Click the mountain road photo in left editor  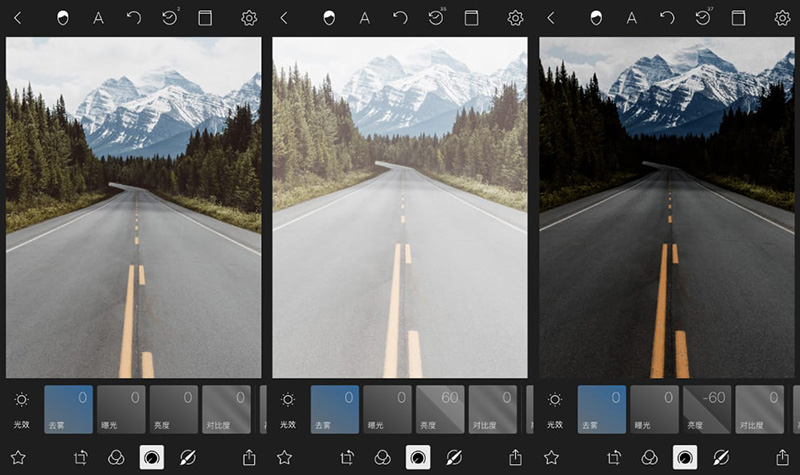tap(133, 207)
